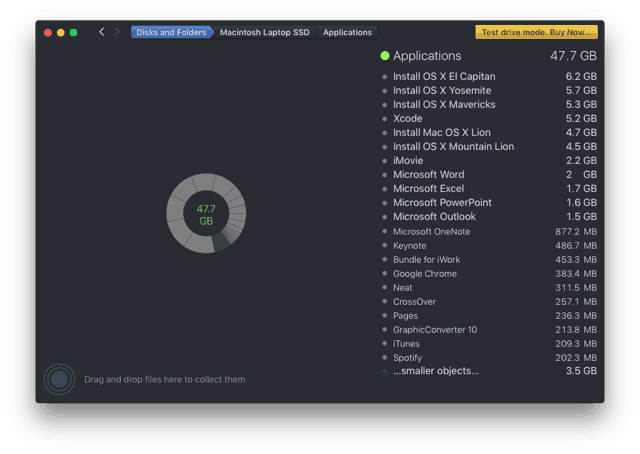Screen dimensions: 640x454
Task: Click the Test drive mode Buy Now button
Action: tap(536, 32)
